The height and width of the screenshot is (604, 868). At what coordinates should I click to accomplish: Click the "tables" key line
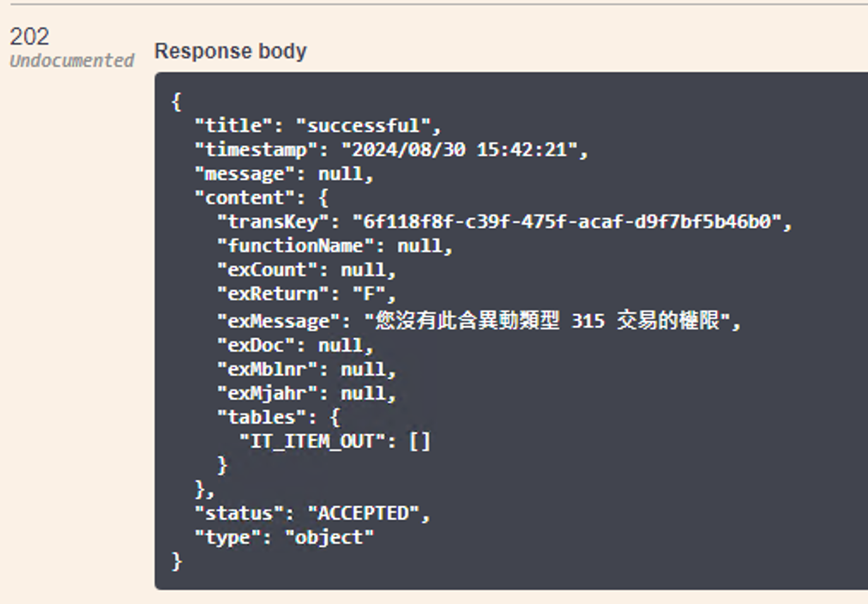(279, 417)
